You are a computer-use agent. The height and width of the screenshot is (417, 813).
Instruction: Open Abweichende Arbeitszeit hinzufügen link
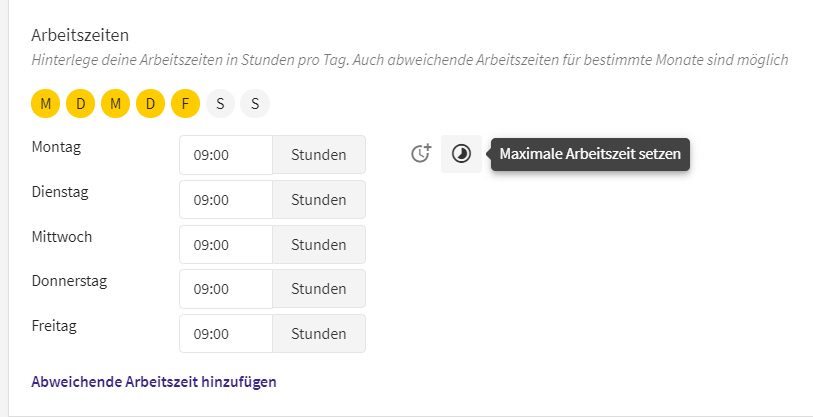[154, 382]
